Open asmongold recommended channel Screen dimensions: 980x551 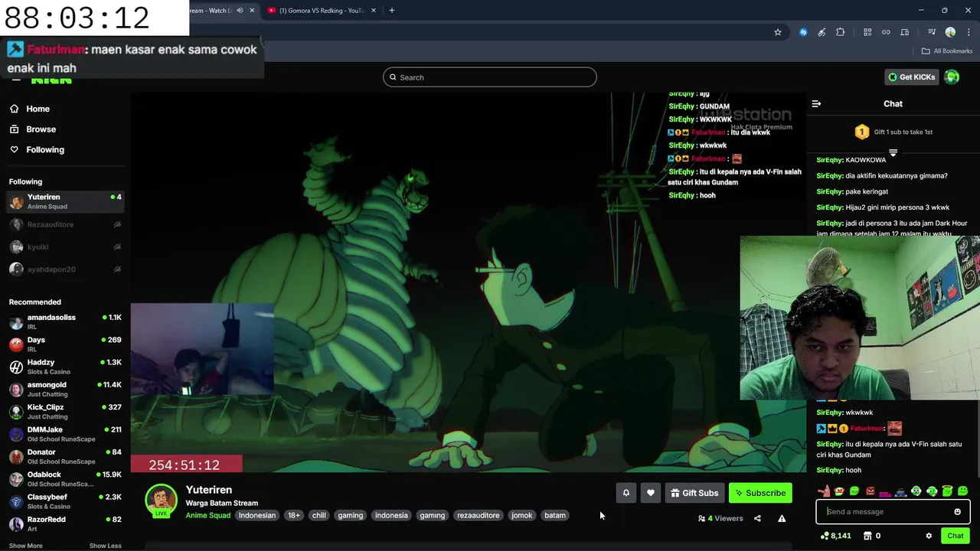coord(65,389)
